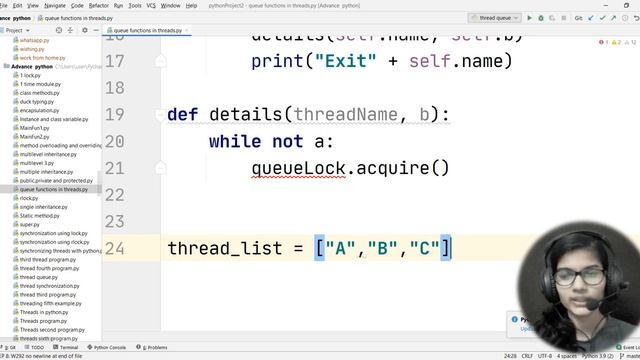The height and width of the screenshot is (360, 640).
Task: Open the Problems tool window
Action: click(x=152, y=347)
